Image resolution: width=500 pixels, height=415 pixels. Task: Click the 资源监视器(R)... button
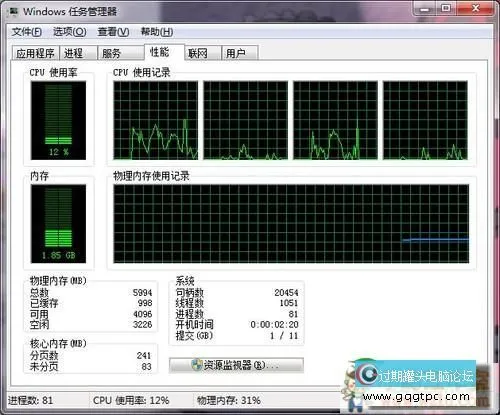[x=236, y=365]
